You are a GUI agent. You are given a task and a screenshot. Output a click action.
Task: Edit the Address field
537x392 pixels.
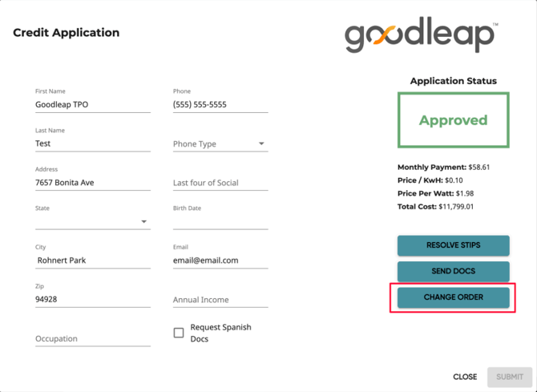point(92,183)
